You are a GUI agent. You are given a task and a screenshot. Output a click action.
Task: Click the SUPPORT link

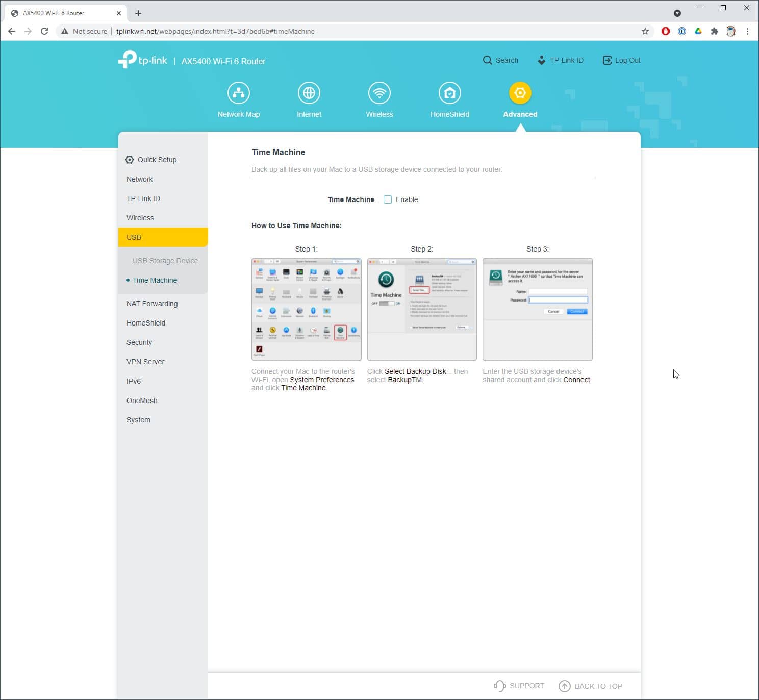(x=526, y=686)
